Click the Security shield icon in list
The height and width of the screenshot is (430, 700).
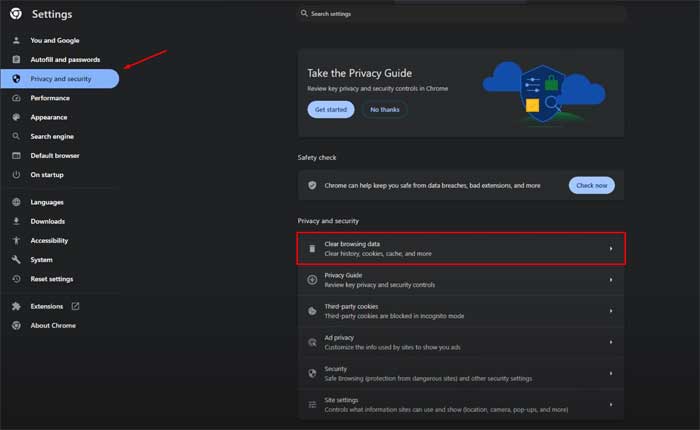click(312, 373)
